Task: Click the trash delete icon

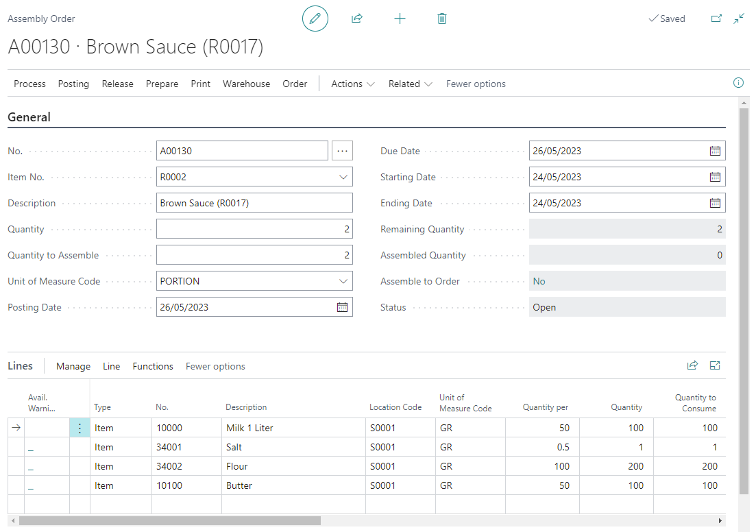Action: coord(442,19)
